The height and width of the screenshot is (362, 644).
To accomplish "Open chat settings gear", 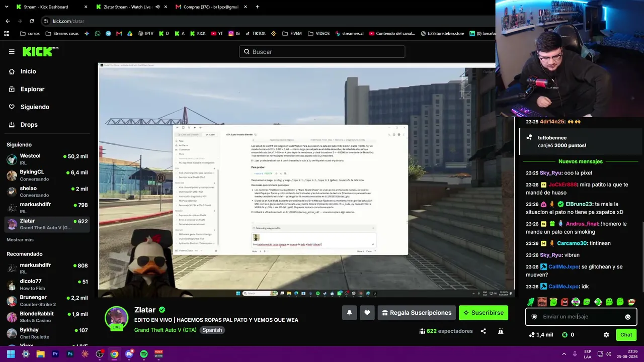I will pos(606,335).
